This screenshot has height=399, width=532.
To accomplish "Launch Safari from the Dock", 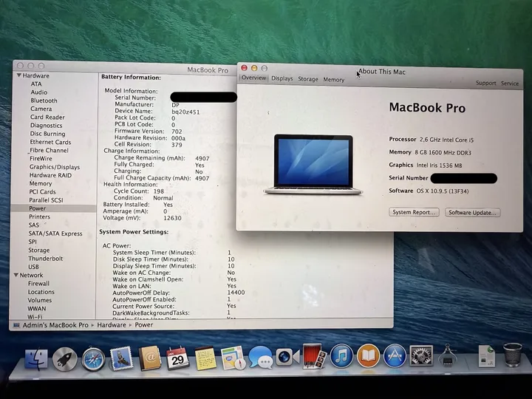I will (93, 358).
